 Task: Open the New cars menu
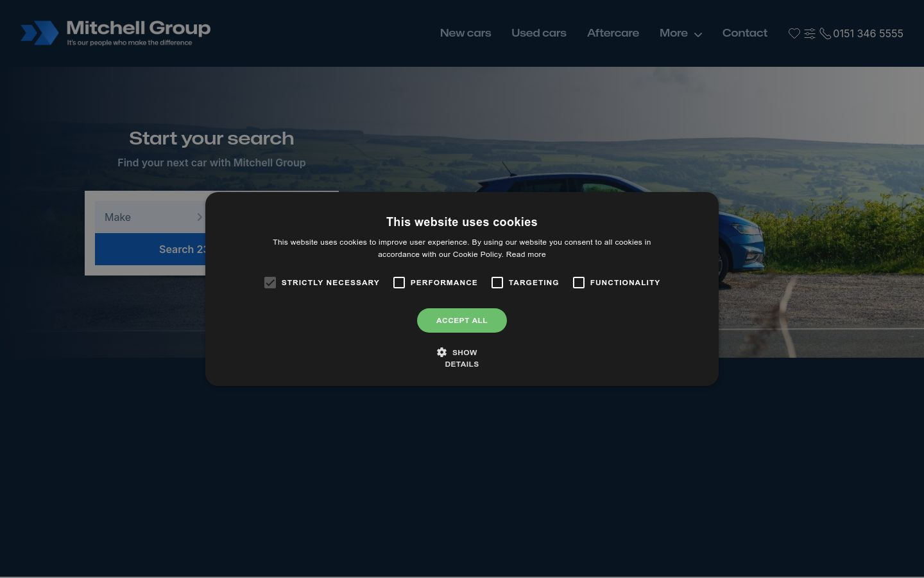tap(465, 33)
